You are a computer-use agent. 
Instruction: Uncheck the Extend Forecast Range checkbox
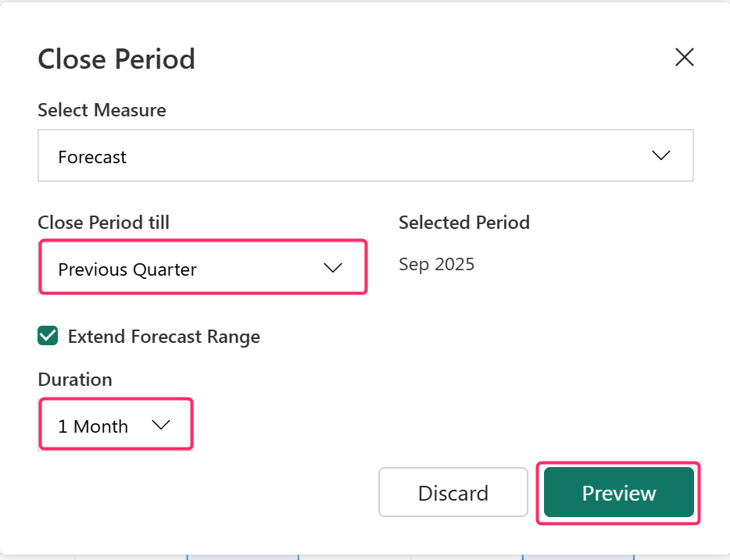coord(48,337)
